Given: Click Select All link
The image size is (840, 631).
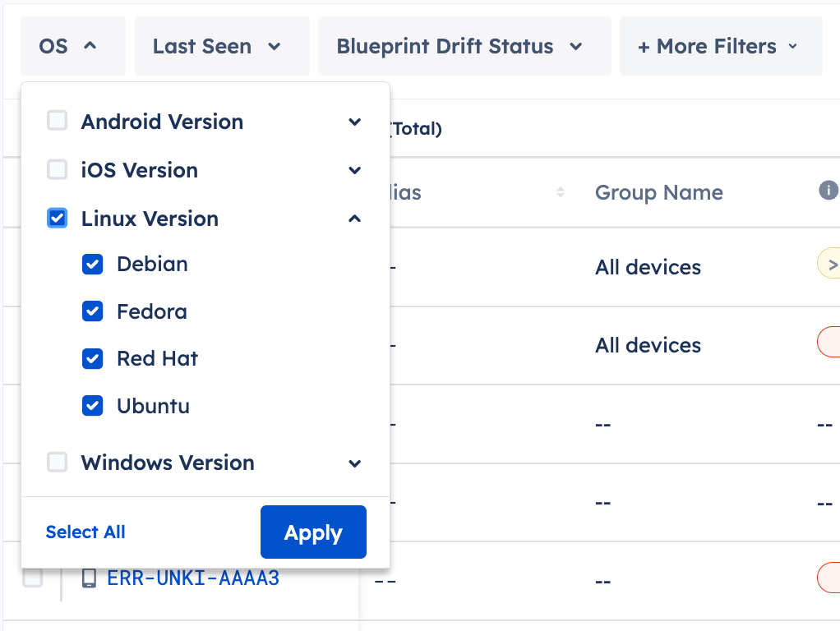Looking at the screenshot, I should [x=85, y=532].
